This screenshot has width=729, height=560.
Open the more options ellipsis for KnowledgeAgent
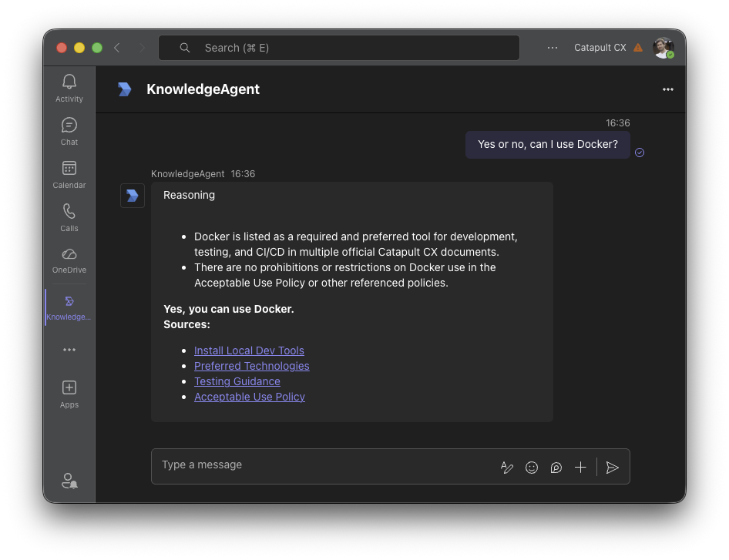coord(668,89)
